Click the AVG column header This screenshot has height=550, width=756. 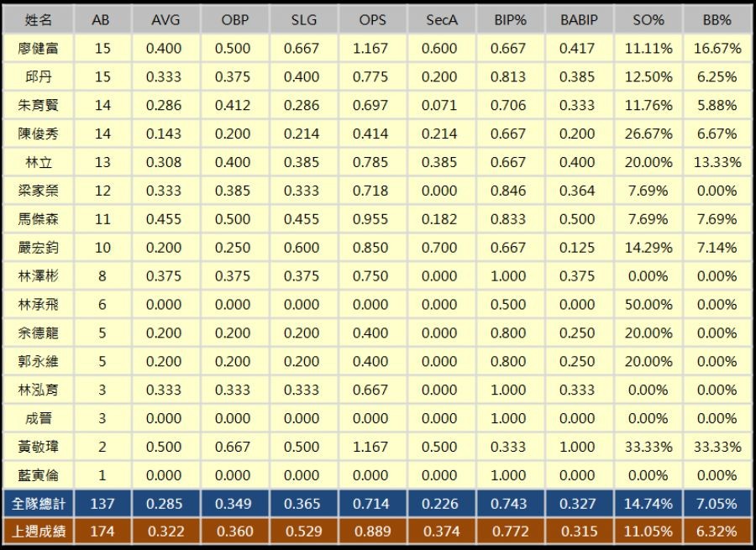165,20
